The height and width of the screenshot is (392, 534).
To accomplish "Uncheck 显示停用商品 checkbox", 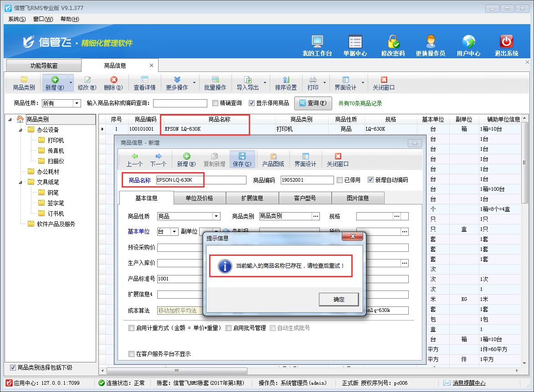I will click(x=252, y=103).
